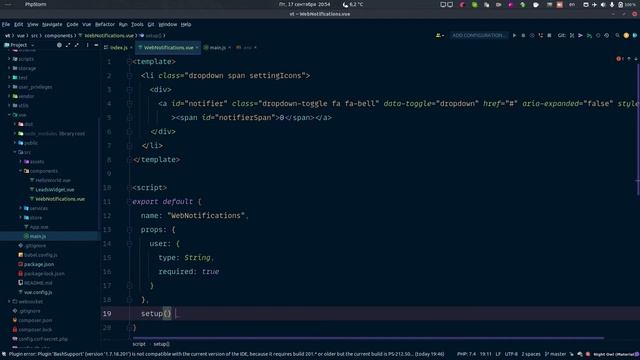Collapse the vue folder
This screenshot has height=360, width=640.
9,115
